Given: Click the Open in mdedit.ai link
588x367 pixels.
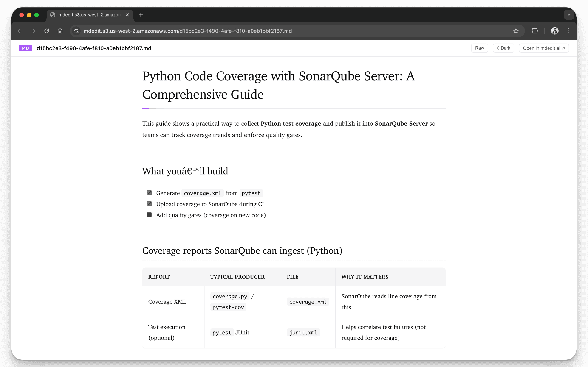Looking at the screenshot, I should [543, 48].
